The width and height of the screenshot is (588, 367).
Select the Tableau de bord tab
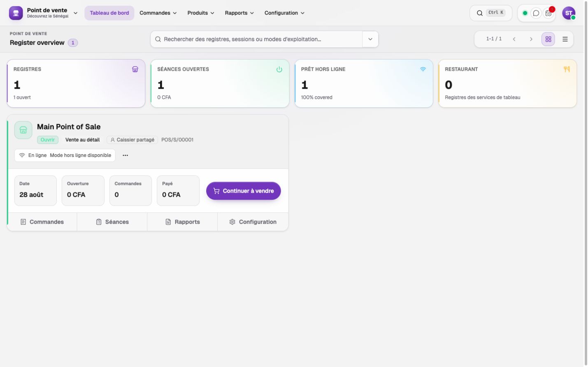coord(109,13)
